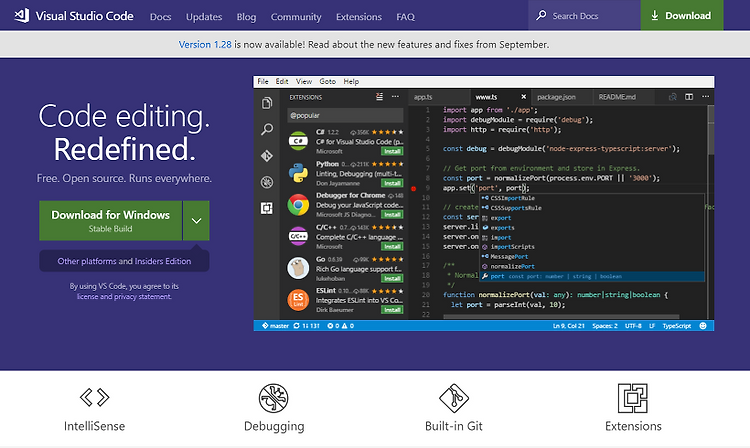This screenshot has height=448, width=750.
Task: Open the Help menu in the editor
Action: (351, 82)
